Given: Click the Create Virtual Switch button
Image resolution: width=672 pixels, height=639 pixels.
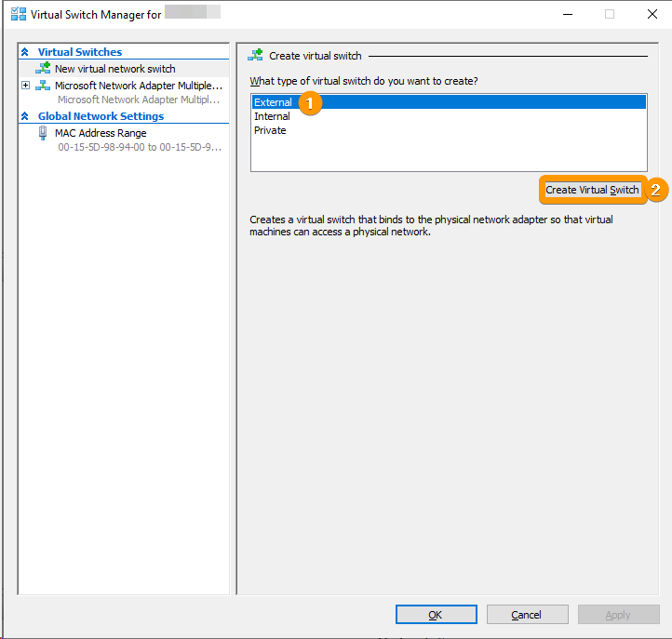Looking at the screenshot, I should [592, 190].
